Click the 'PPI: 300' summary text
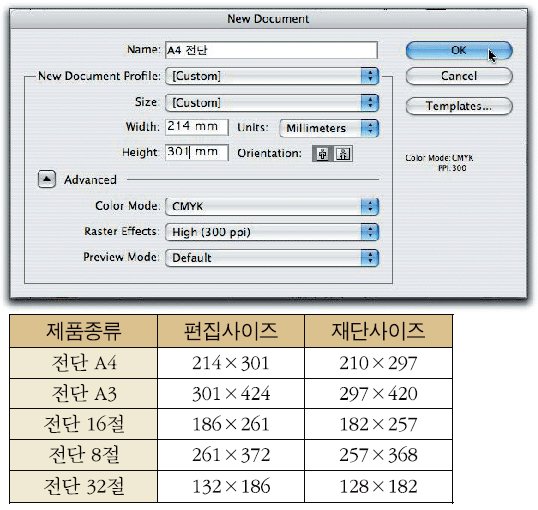The image size is (538, 510). [x=452, y=168]
